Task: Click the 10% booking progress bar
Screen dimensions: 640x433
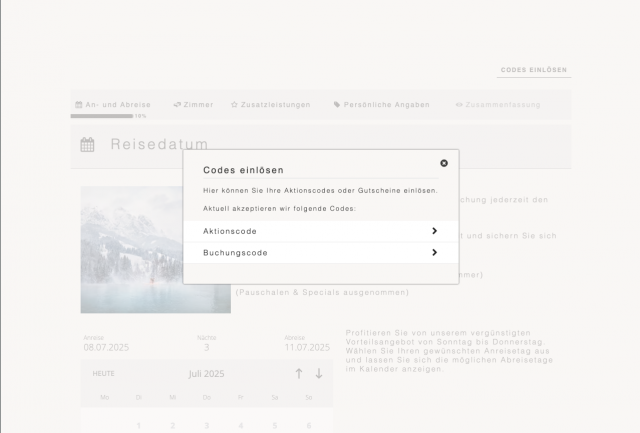Action: [102, 116]
